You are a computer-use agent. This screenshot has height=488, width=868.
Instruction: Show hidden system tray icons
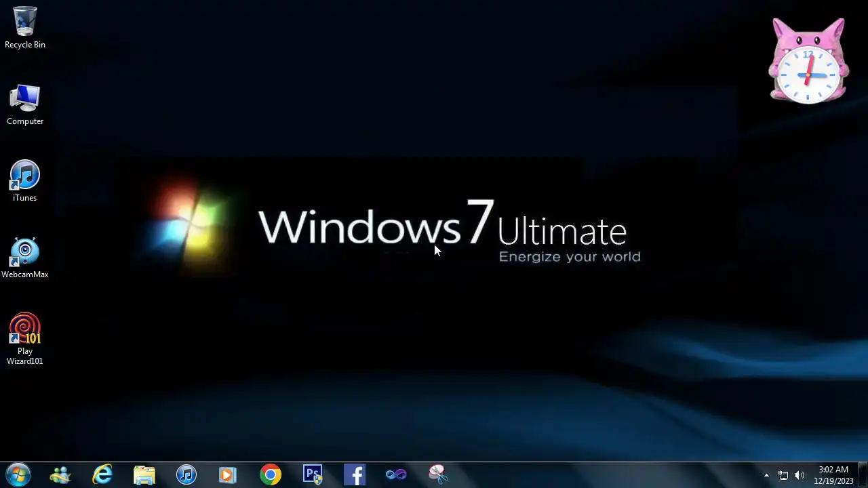click(767, 475)
